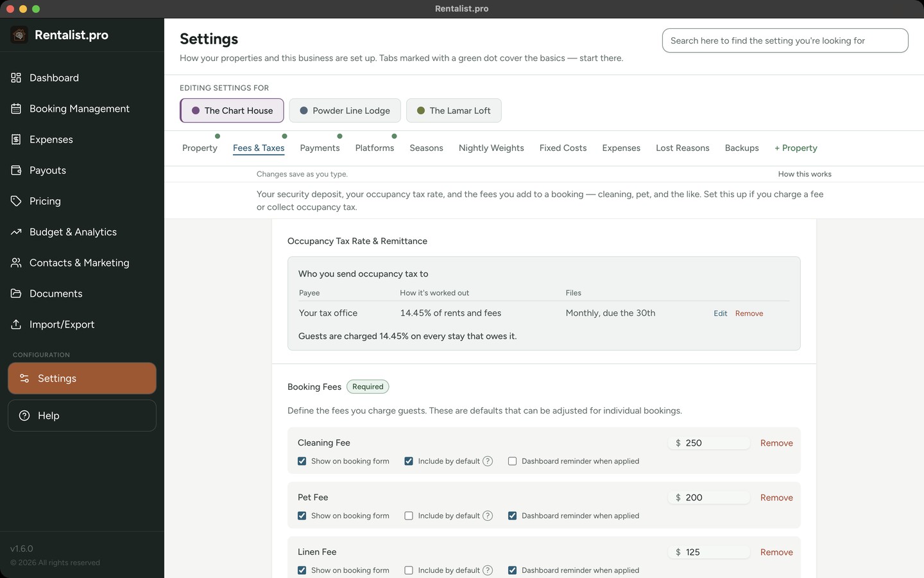
Task: Click the Budget & Analytics trend icon
Action: [x=16, y=232]
